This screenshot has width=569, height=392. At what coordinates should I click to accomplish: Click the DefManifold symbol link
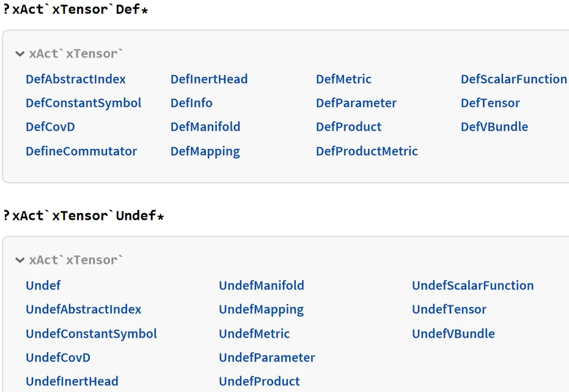[205, 127]
